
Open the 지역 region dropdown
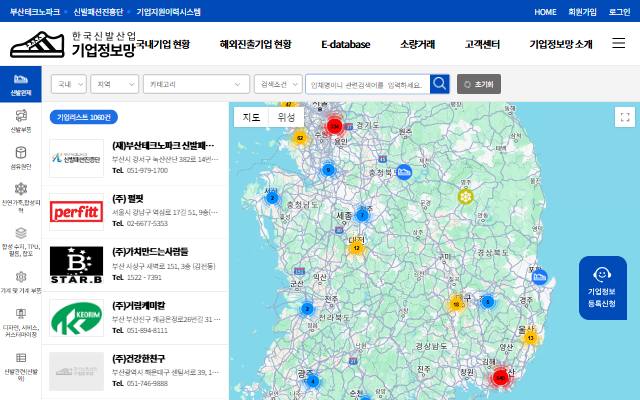[x=114, y=84]
